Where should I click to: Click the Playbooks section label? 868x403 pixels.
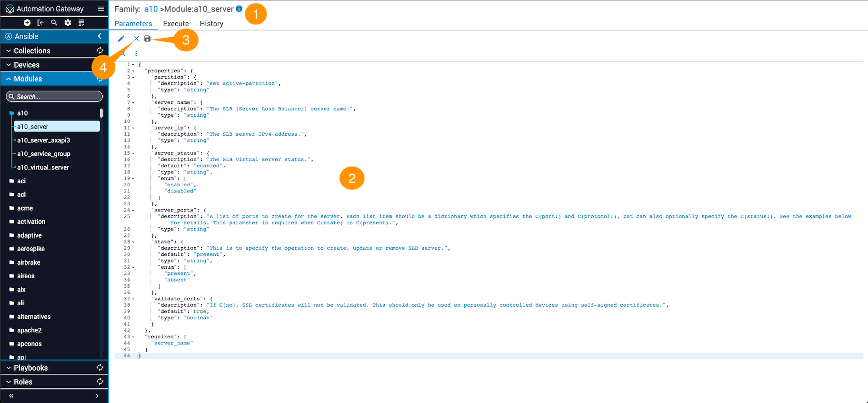tap(31, 368)
